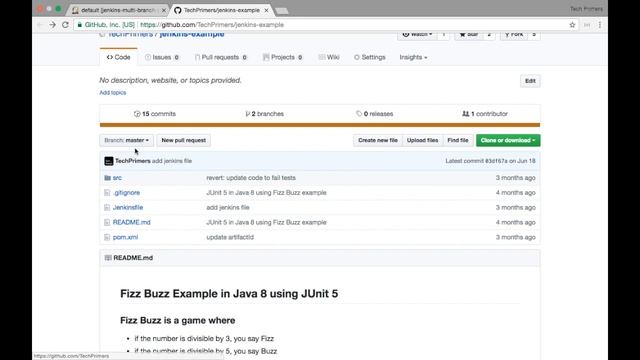This screenshot has width=640, height=360.
Task: Click commit message 'revert: update code to fail tests'
Action: [x=251, y=178]
